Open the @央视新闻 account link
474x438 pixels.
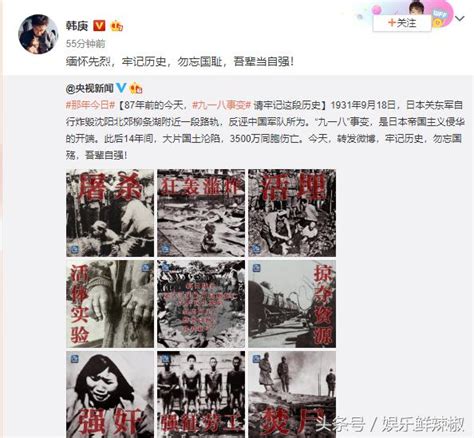(90, 88)
